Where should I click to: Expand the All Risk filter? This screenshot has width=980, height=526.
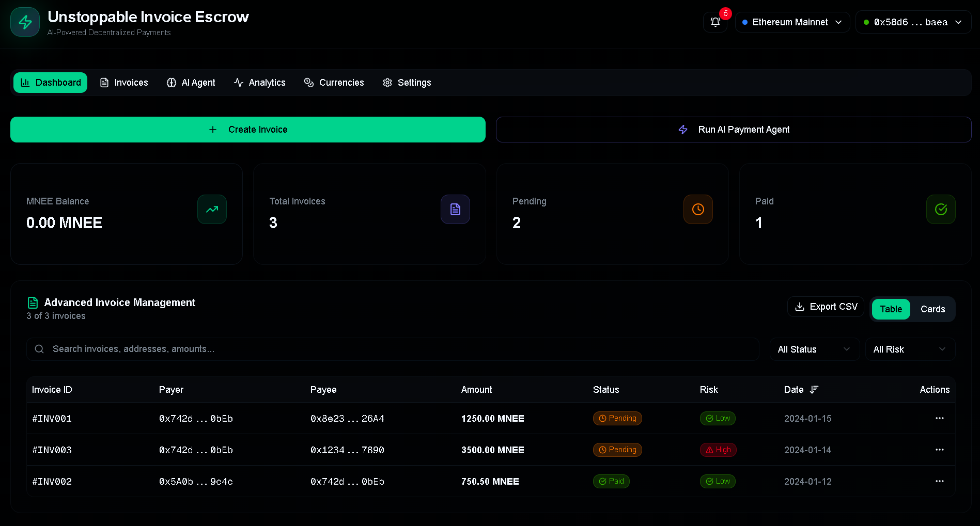tap(910, 349)
